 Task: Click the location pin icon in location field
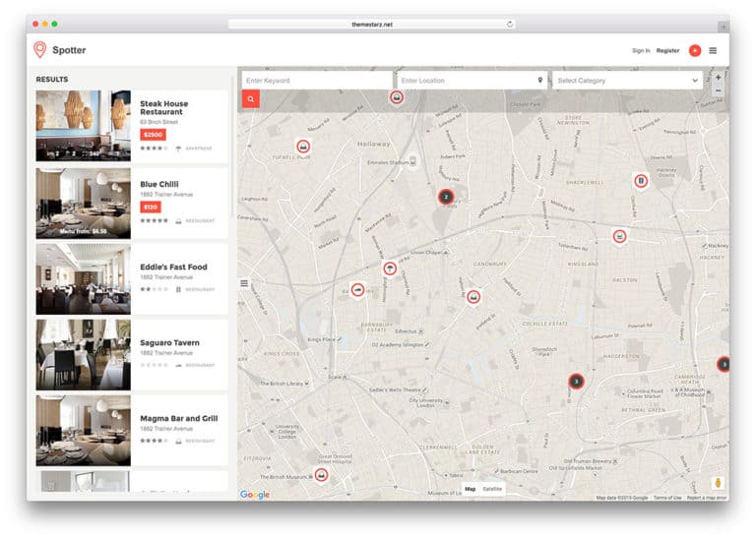click(540, 81)
